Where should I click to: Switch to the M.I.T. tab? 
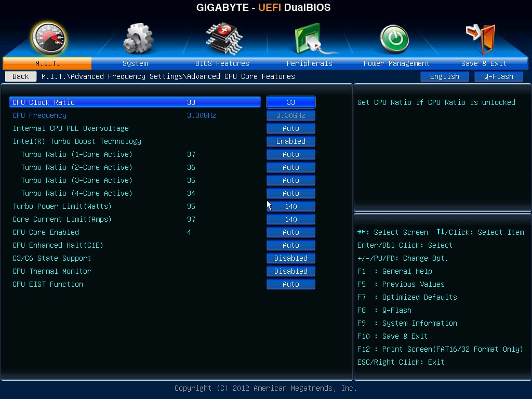(x=47, y=63)
